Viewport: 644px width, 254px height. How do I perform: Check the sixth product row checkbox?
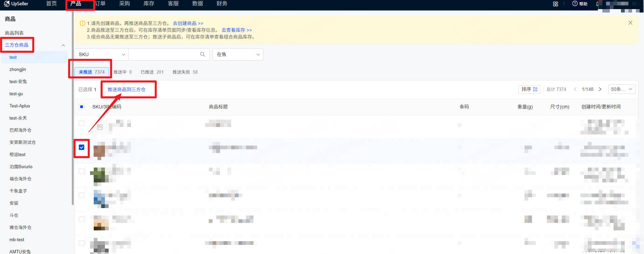[x=82, y=243]
